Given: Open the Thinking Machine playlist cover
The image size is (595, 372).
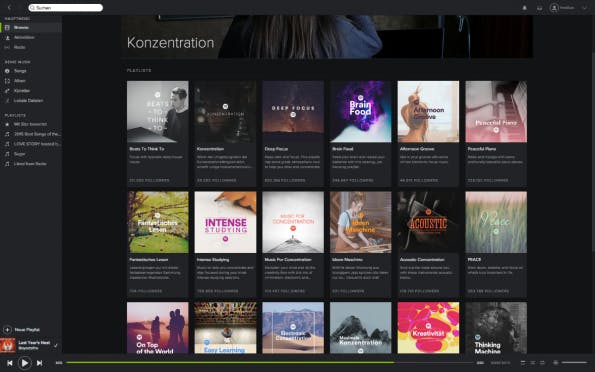Looking at the screenshot, I should (x=496, y=328).
